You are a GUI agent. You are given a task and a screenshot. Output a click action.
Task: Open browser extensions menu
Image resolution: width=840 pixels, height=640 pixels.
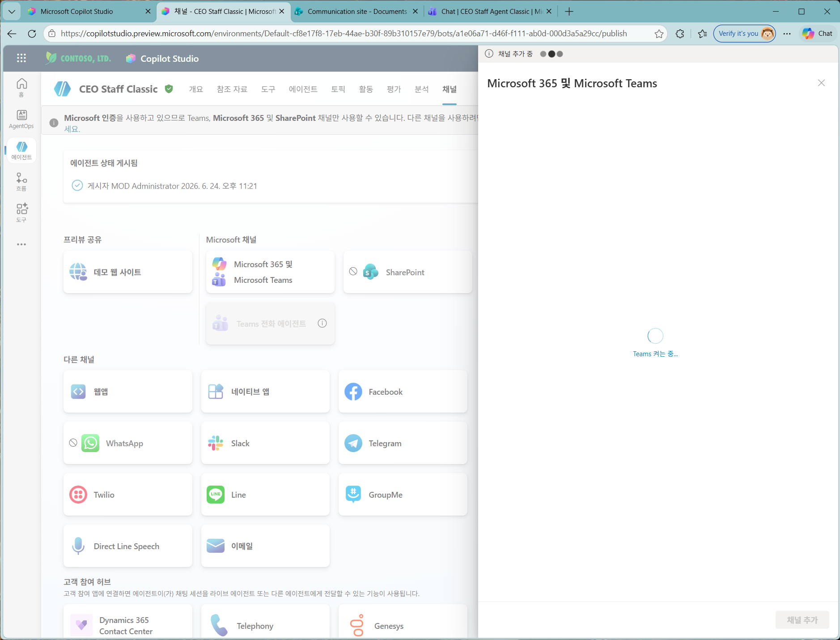point(680,34)
